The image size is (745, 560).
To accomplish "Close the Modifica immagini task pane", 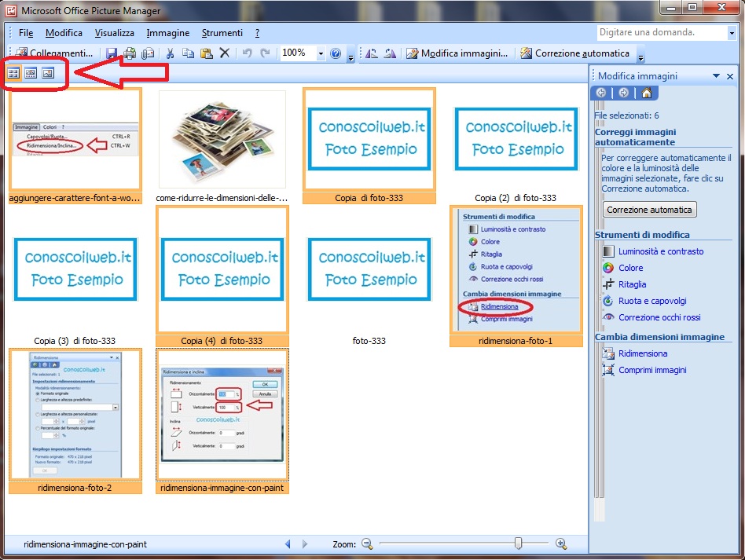I will point(730,76).
